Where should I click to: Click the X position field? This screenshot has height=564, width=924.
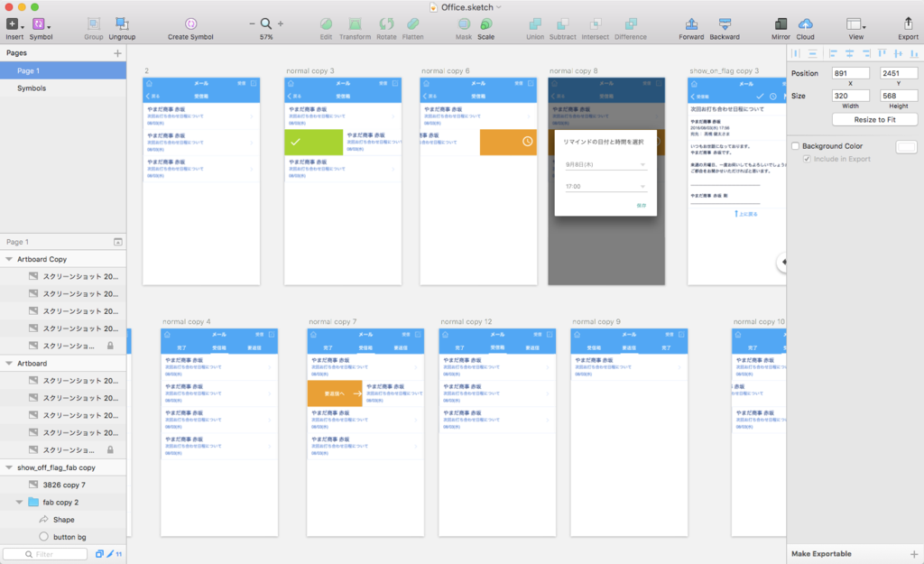[x=850, y=74]
